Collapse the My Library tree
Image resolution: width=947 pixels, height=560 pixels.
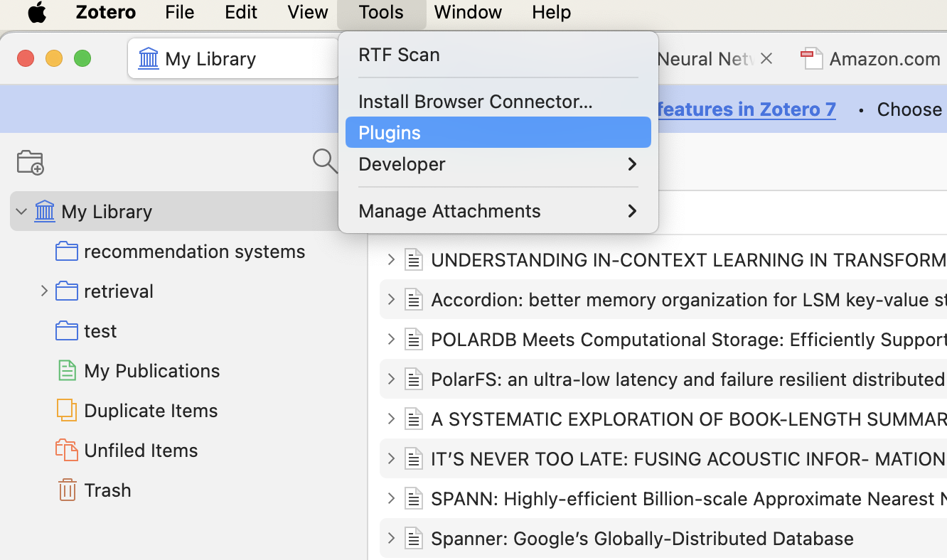pos(21,211)
